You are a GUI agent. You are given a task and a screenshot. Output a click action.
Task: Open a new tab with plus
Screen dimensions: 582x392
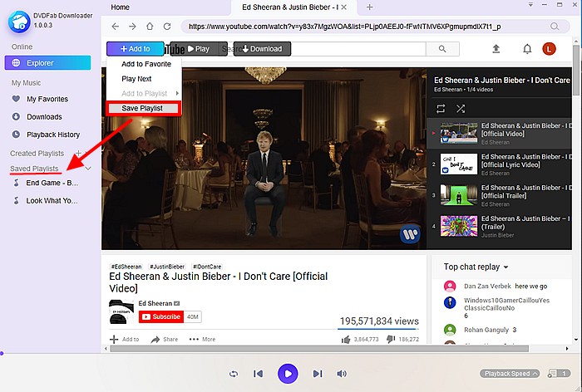click(369, 7)
